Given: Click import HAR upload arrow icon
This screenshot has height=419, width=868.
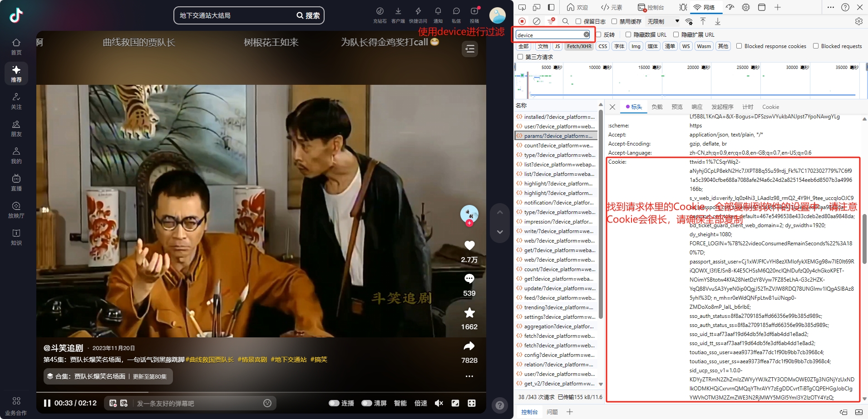Looking at the screenshot, I should 703,21.
